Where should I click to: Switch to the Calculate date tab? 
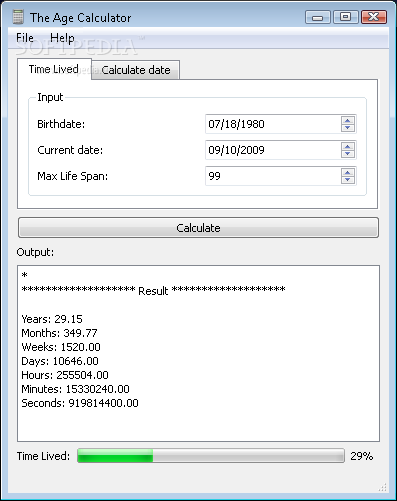pos(136,70)
